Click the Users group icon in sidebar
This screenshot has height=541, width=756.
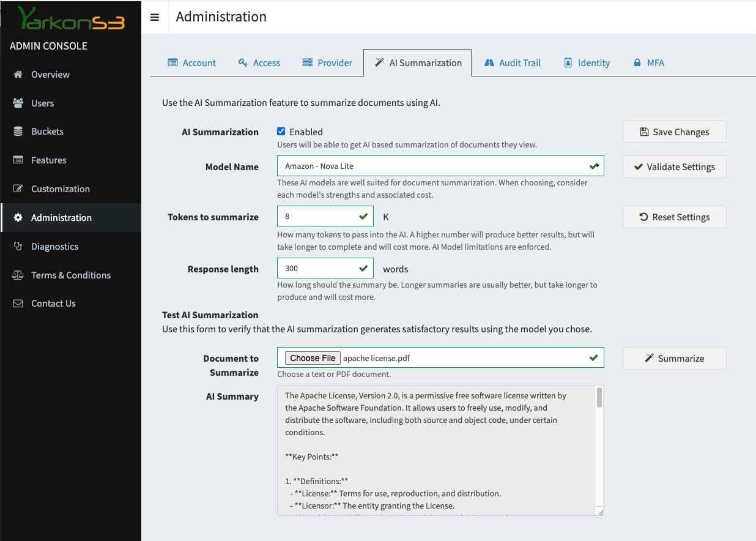coord(18,103)
